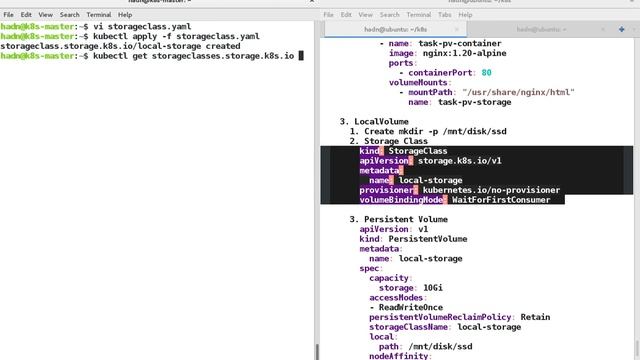The height and width of the screenshot is (360, 640).
Task: Click 'storageClassName: local-storage' line
Action: pyautogui.click(x=445, y=327)
